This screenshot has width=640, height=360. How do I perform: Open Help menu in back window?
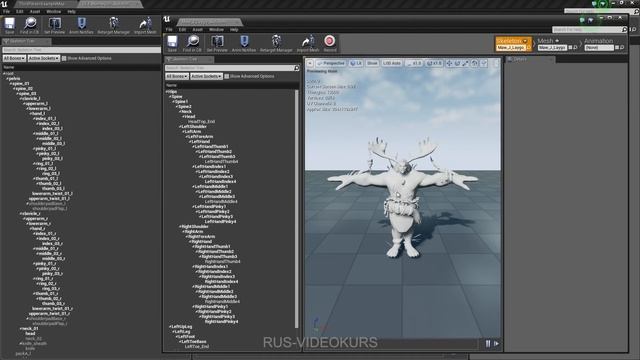click(71, 11)
